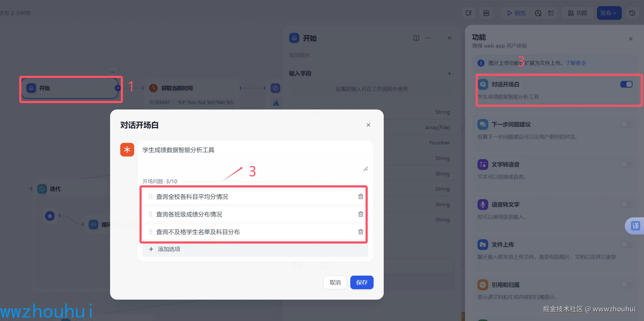Save the conversation opener with 保存
Screen dimensions: 644x321
click(362, 282)
